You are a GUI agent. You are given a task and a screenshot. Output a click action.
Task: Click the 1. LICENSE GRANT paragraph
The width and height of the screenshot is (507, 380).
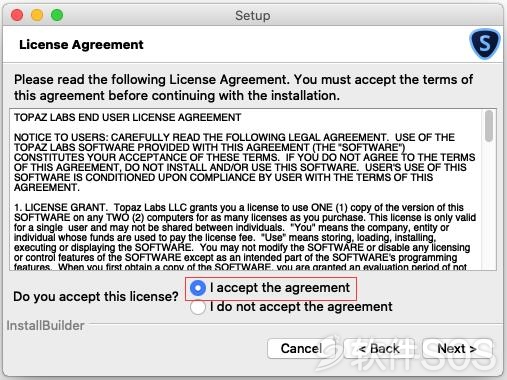(x=245, y=236)
